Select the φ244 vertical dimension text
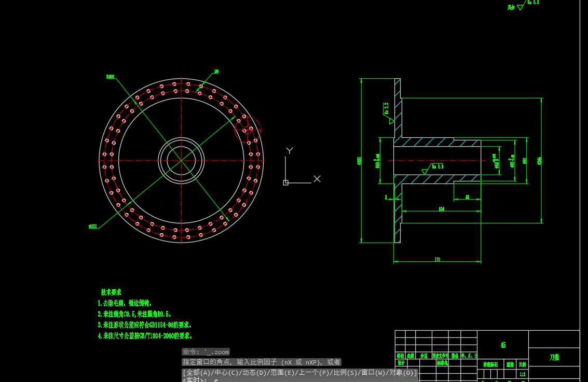 (x=540, y=161)
